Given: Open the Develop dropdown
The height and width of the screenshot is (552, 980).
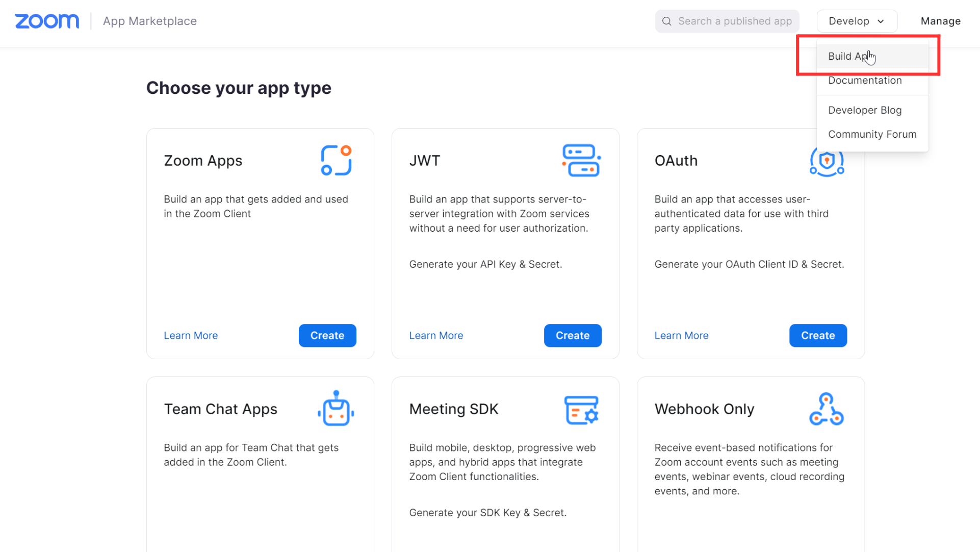Looking at the screenshot, I should (857, 21).
